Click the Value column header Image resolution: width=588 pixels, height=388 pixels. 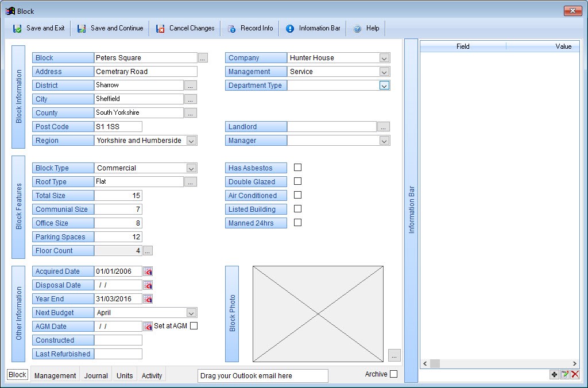point(543,46)
